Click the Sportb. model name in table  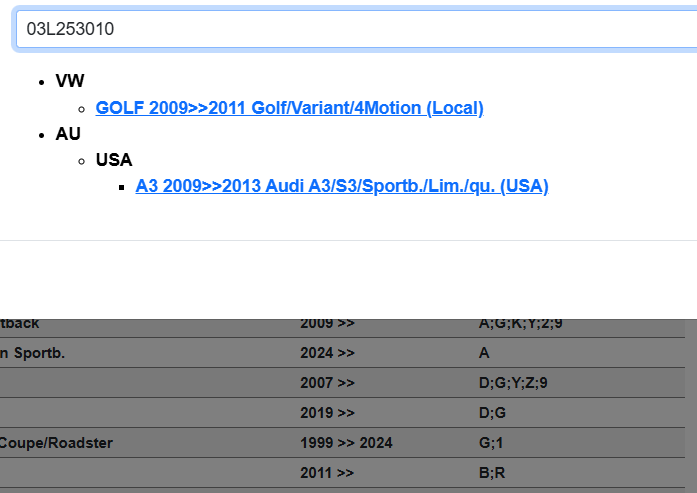40,353
